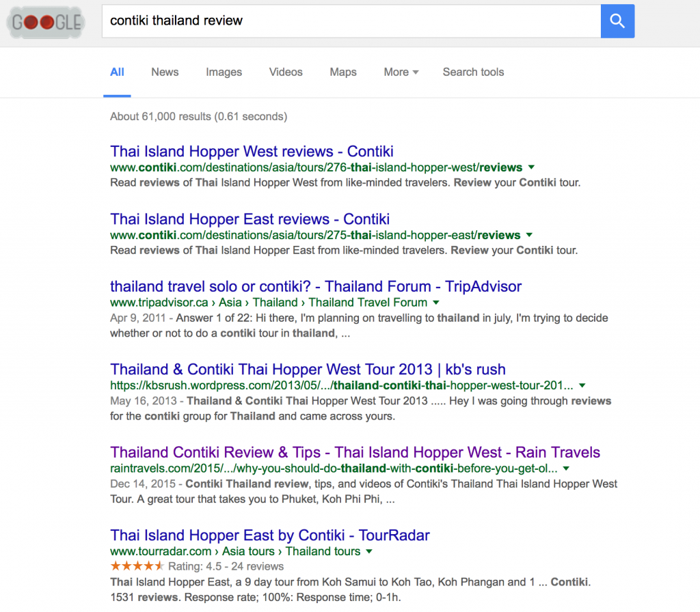Click the Apr 9, 2011 snippet date
This screenshot has height=612, width=700.
138,318
